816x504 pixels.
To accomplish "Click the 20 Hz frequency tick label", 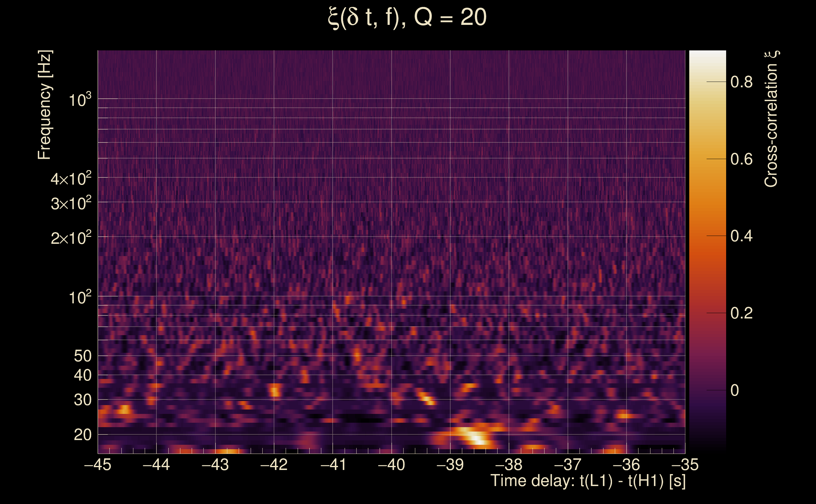I will pos(82,435).
